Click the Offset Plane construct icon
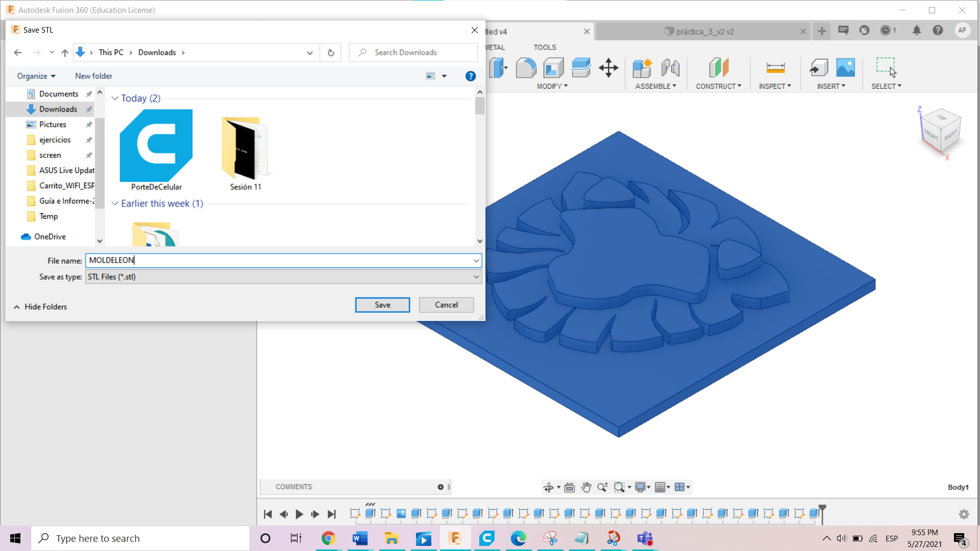This screenshot has width=980, height=551. coord(719,67)
